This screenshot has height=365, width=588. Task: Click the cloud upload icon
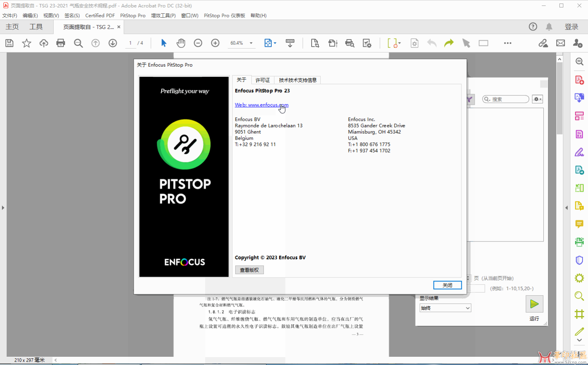44,43
